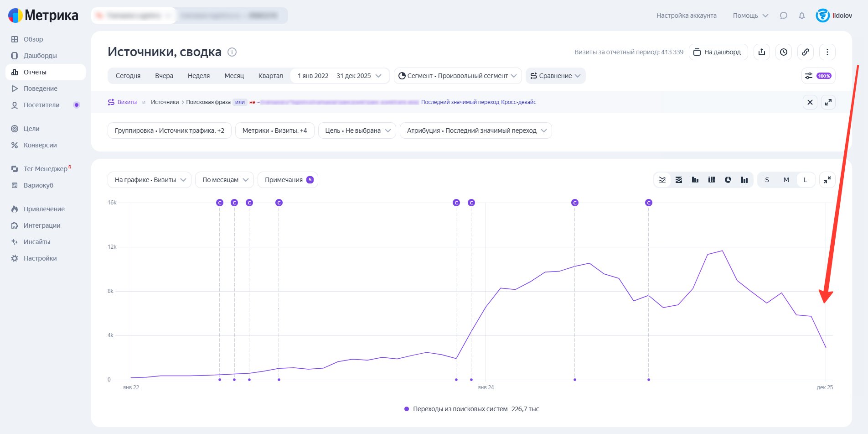Viewport: 868px width, 434px height.
Task: Click the На дашборд button
Action: pos(718,52)
